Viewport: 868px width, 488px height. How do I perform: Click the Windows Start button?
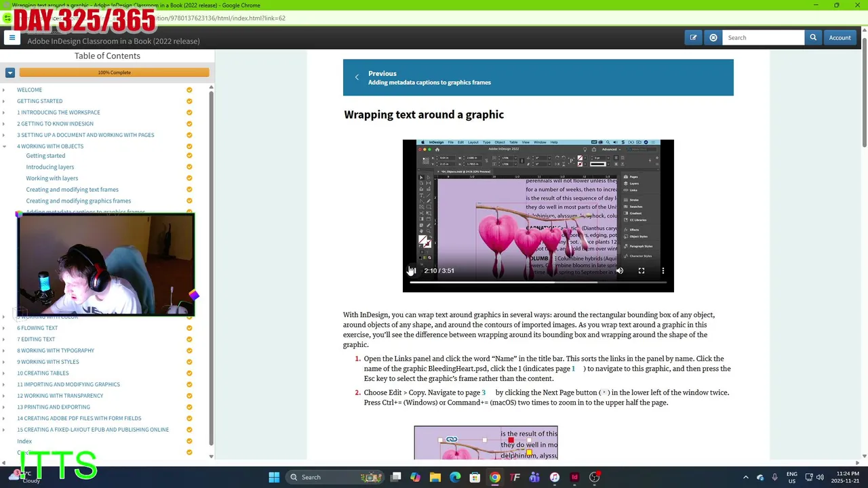pos(274,477)
